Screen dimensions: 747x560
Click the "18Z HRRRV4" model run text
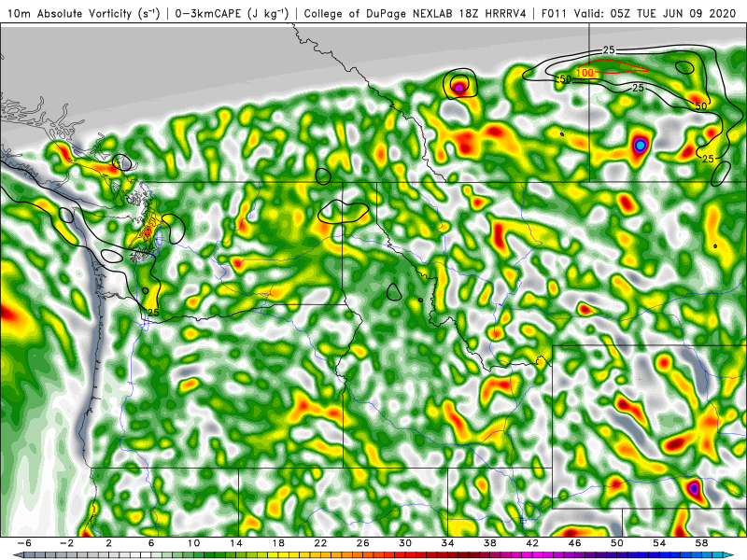point(493,14)
